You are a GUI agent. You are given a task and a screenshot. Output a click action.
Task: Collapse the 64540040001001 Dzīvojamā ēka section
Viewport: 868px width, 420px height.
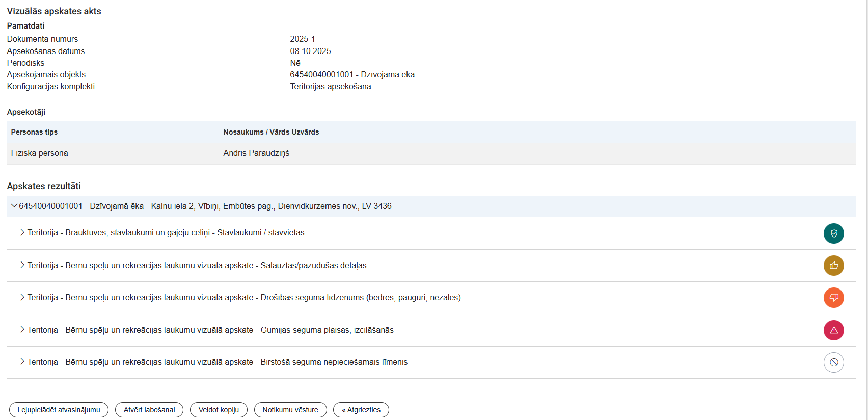(x=14, y=206)
